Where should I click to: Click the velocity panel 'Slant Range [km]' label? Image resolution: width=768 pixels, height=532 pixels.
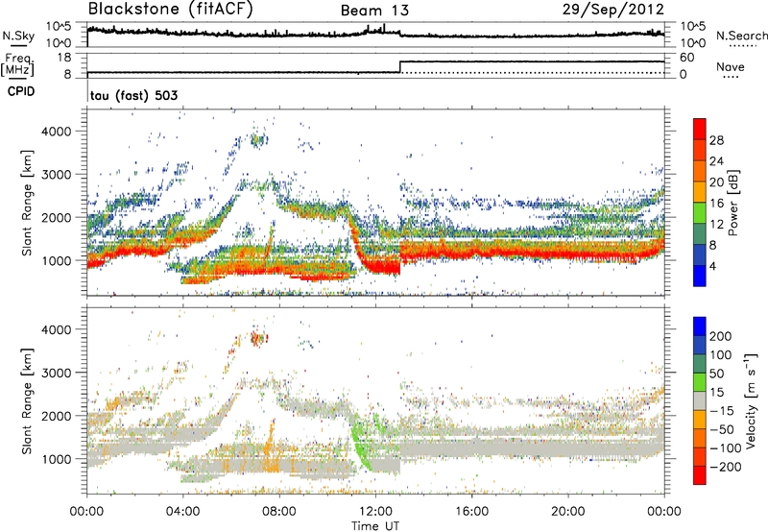click(27, 400)
